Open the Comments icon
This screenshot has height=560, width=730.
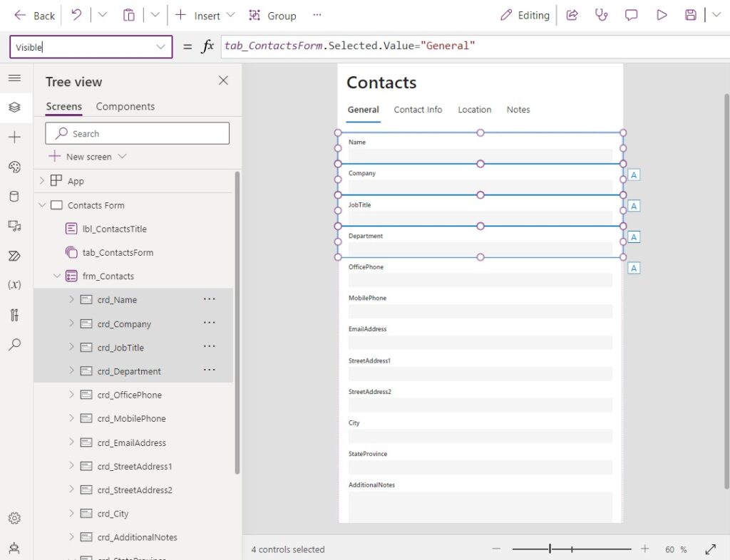[631, 16]
